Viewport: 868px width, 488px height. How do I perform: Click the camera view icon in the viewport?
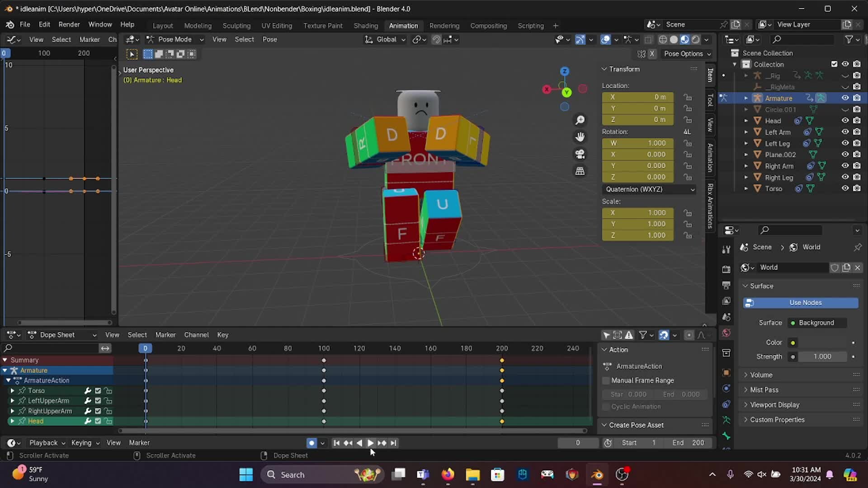(580, 154)
